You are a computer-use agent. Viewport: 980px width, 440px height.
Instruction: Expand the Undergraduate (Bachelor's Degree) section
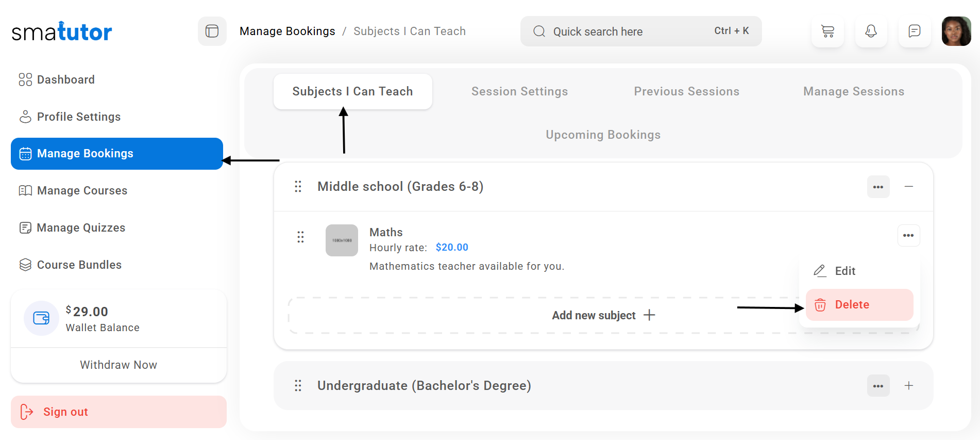pyautogui.click(x=908, y=386)
